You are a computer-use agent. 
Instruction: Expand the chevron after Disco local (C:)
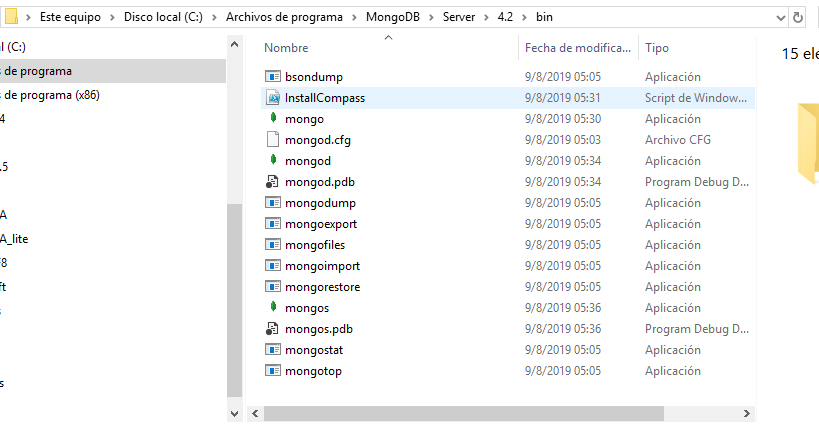click(x=214, y=17)
